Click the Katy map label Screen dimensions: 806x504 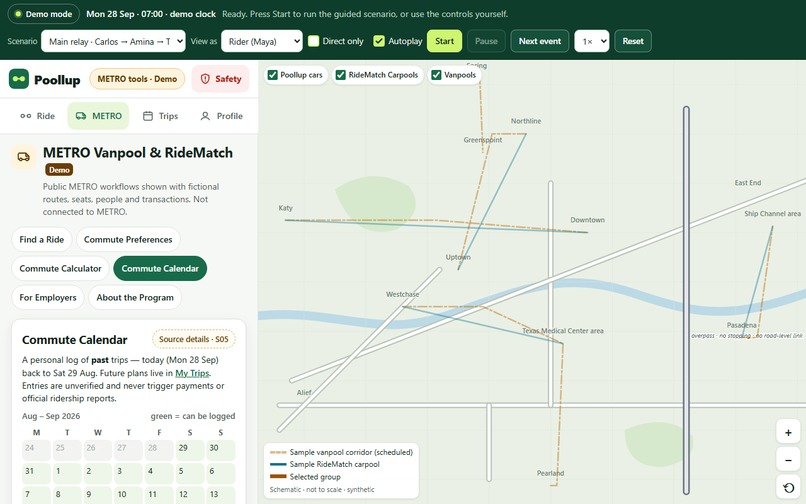click(285, 208)
